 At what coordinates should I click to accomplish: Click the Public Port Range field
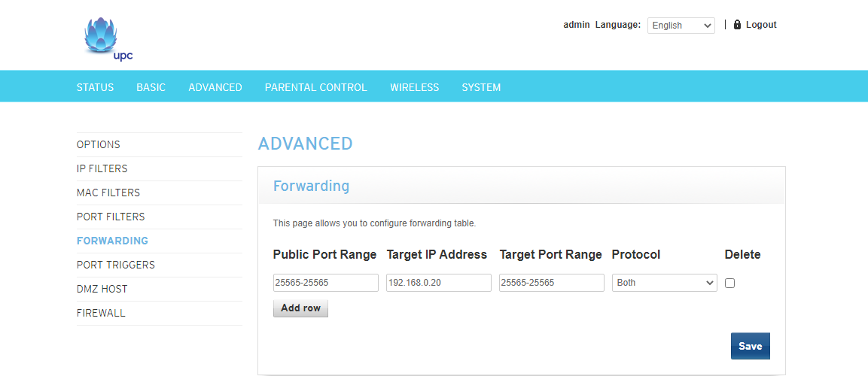point(325,283)
